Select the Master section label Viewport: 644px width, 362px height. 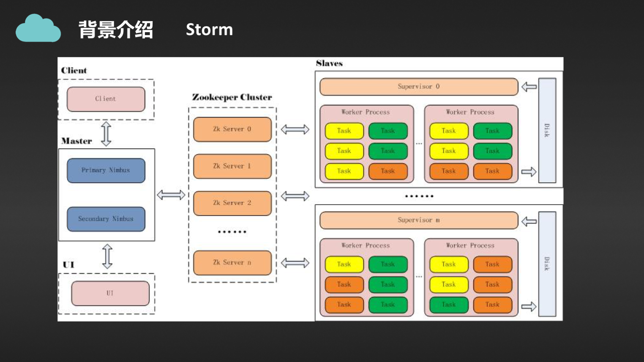[x=76, y=141]
